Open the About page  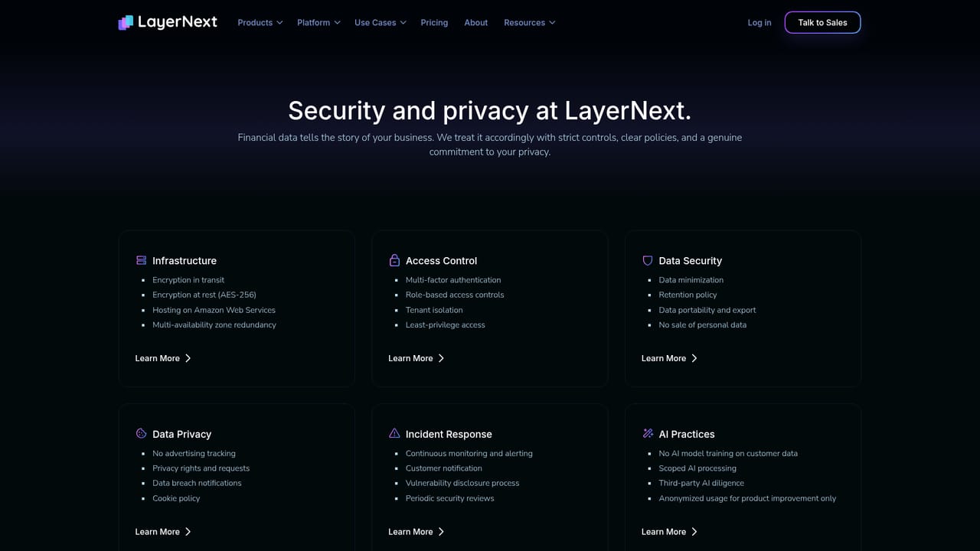[475, 22]
